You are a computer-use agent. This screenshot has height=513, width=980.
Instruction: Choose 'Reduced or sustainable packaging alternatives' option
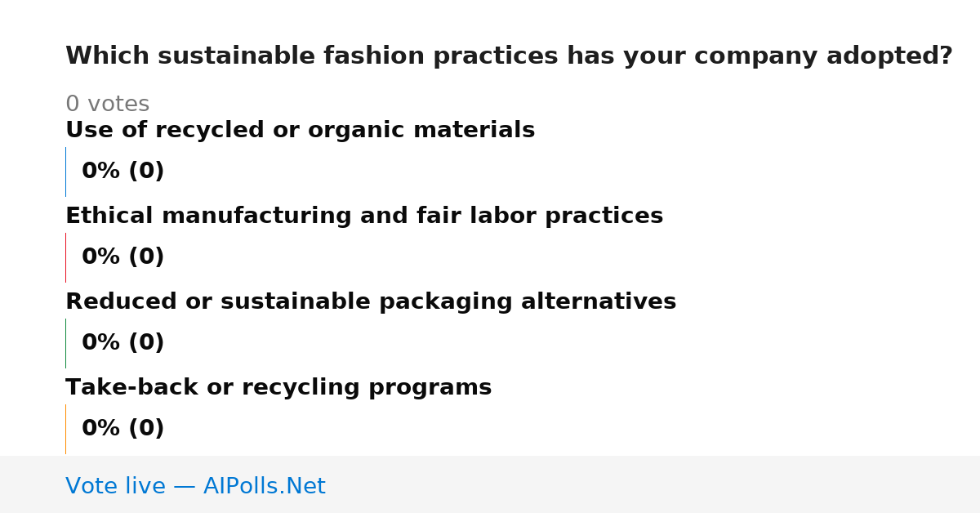point(371,302)
